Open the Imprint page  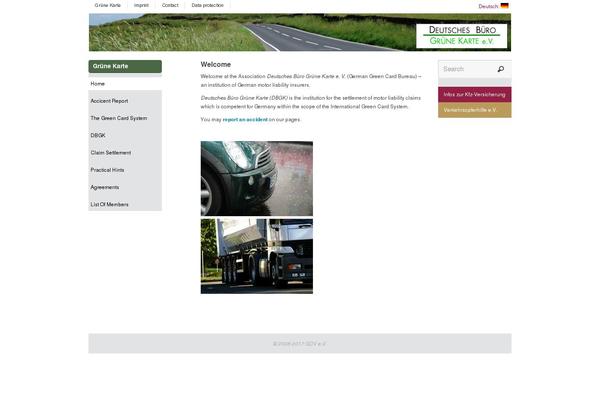click(141, 6)
